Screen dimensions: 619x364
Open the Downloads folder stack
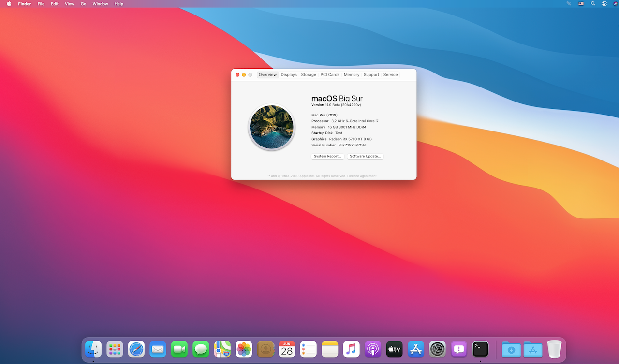click(x=512, y=349)
